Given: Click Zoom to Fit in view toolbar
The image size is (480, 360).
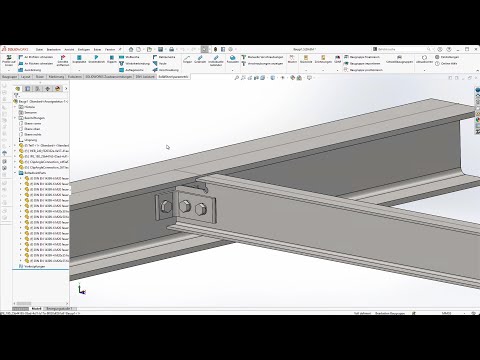Looking at the screenshot, I should tap(236, 78).
